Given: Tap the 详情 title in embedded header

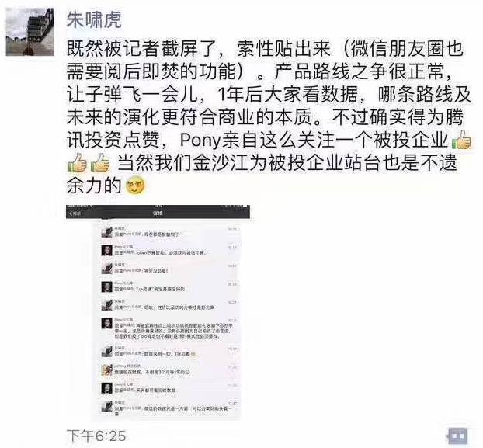Looking at the screenshot, I should (x=158, y=213).
